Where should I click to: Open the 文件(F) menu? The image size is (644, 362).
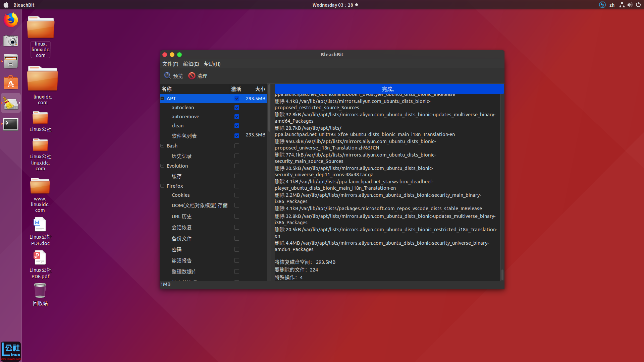170,64
